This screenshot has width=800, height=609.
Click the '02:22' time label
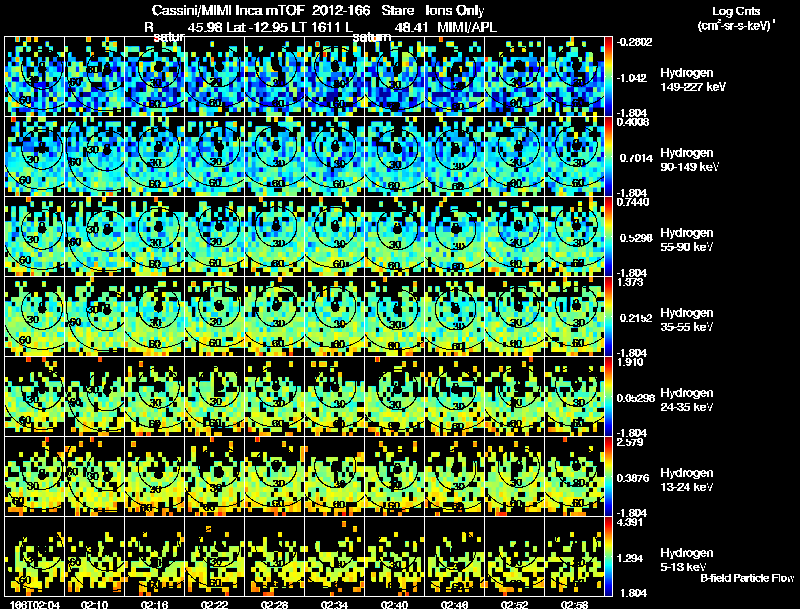click(214, 604)
